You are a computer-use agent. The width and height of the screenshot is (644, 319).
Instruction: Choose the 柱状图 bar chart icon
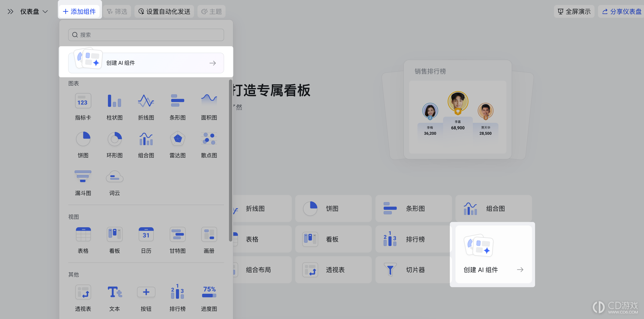click(114, 101)
